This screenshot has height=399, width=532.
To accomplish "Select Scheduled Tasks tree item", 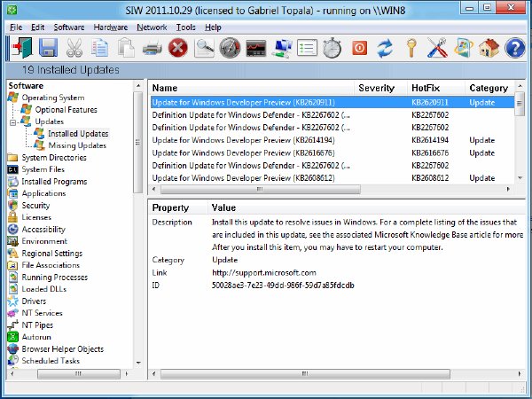I will [51, 361].
